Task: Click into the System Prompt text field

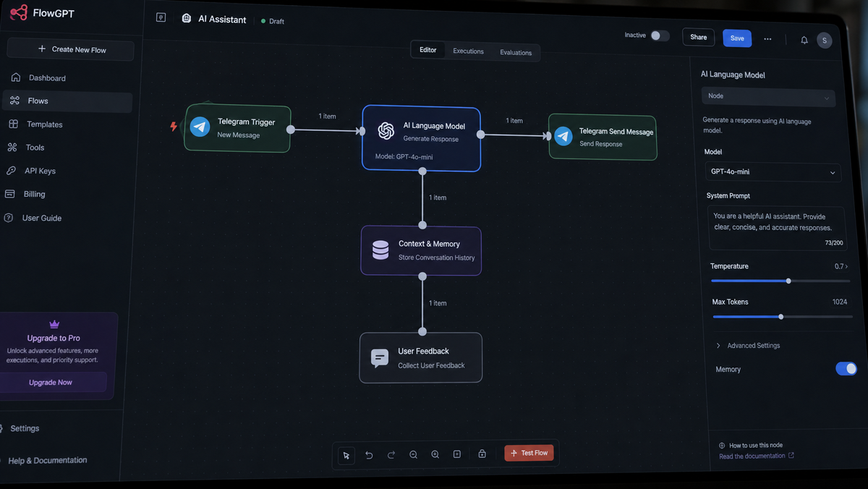Action: [778, 228]
